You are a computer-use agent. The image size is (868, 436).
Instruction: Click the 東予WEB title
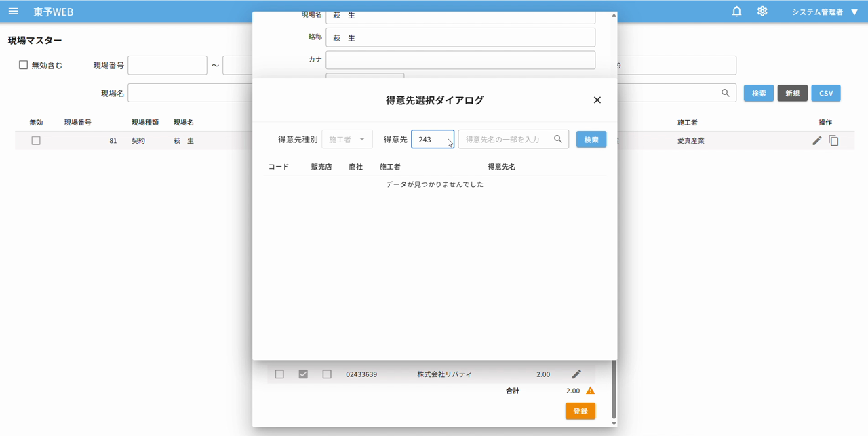click(53, 12)
